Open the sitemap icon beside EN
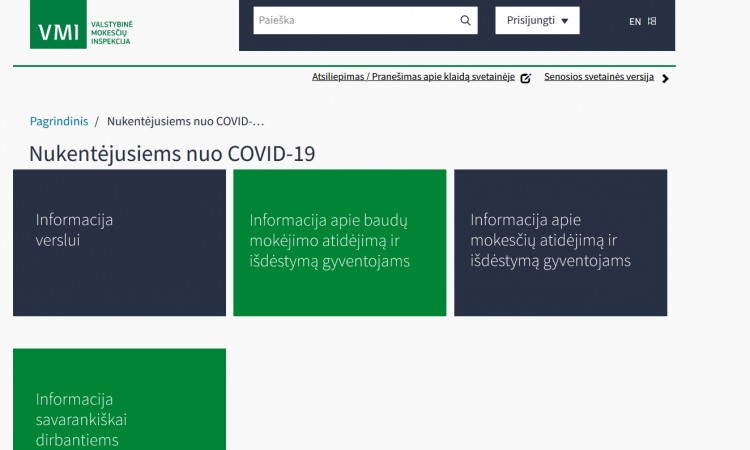 (652, 21)
